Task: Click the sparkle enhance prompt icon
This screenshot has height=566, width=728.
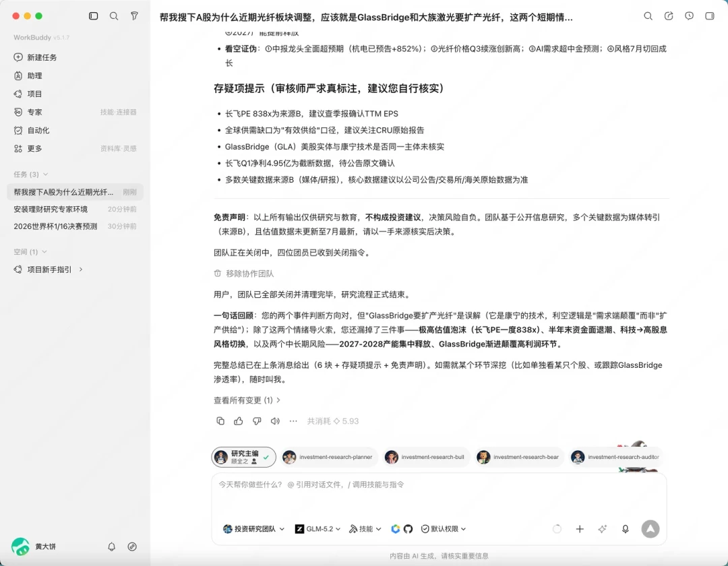Action: (x=602, y=529)
